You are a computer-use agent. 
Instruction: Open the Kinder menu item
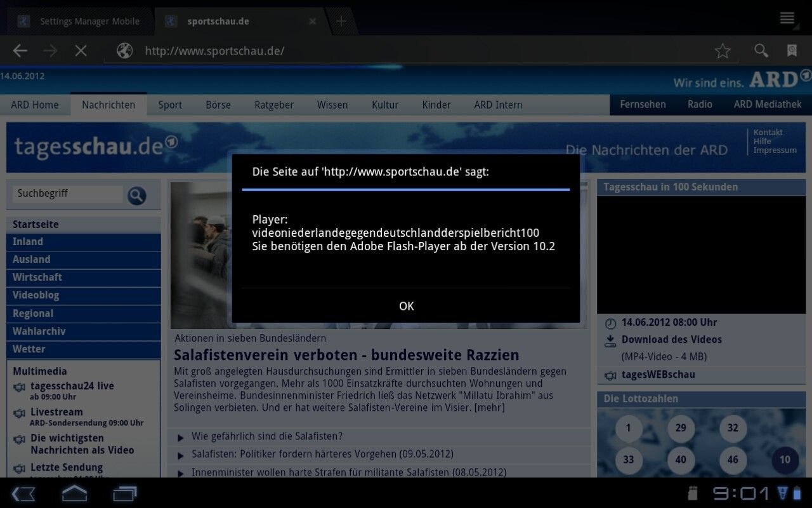click(x=436, y=105)
